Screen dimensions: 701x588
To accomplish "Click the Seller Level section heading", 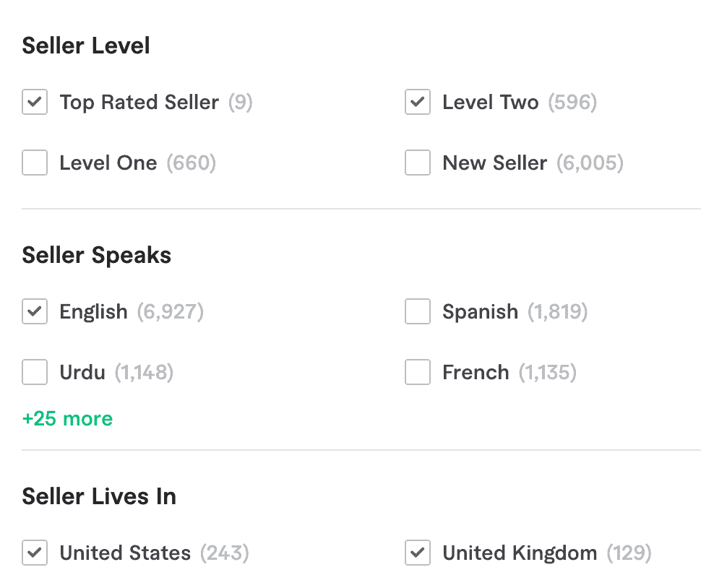I will [x=86, y=46].
